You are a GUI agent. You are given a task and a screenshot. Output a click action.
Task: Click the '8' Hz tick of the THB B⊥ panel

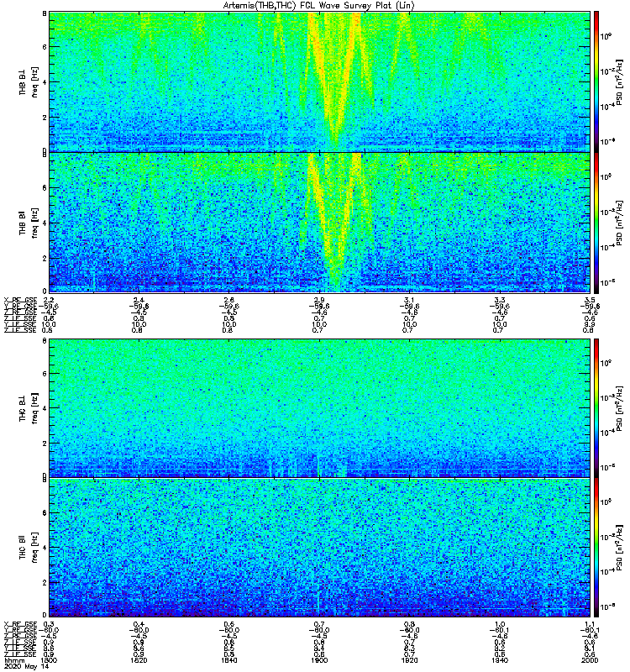tap(45, 13)
